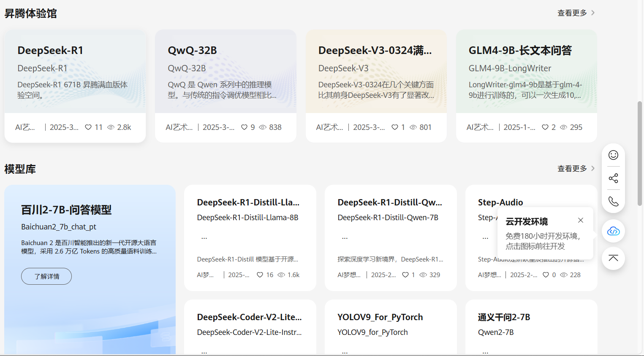Click the 2025-3-... date on QwQ-32B card
Viewport: 644px width, 356px height.
218,127
